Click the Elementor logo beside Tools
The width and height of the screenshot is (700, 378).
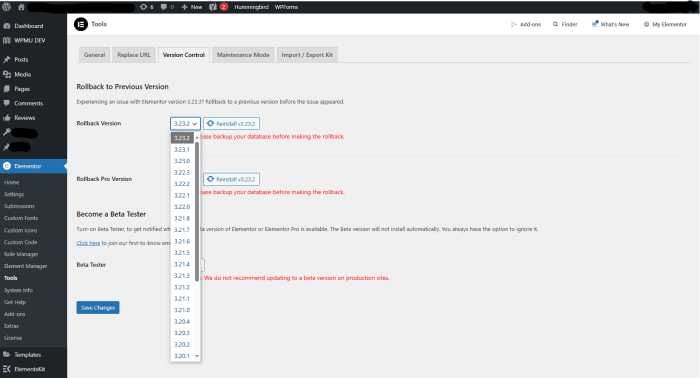click(81, 24)
